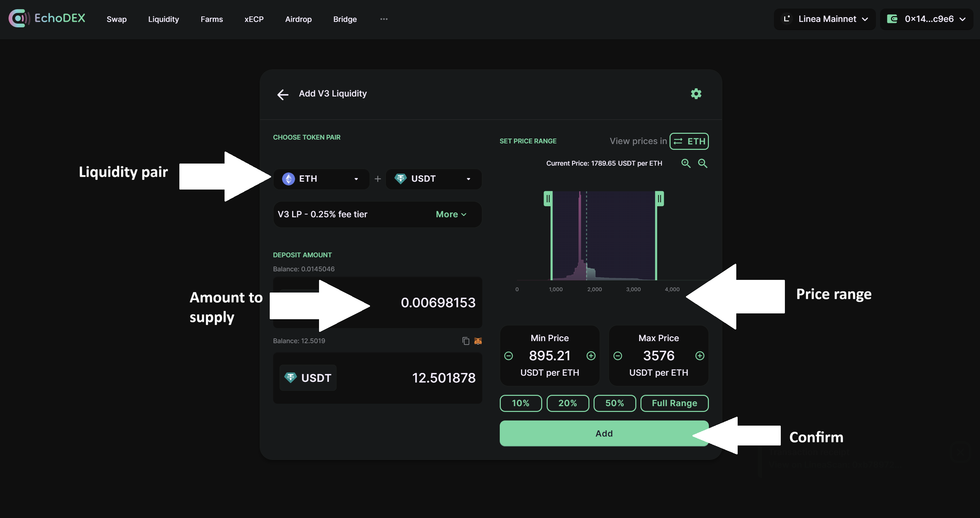Viewport: 980px width, 518px height.
Task: Click the back arrow in Add V3 Liquidity
Action: coord(283,94)
